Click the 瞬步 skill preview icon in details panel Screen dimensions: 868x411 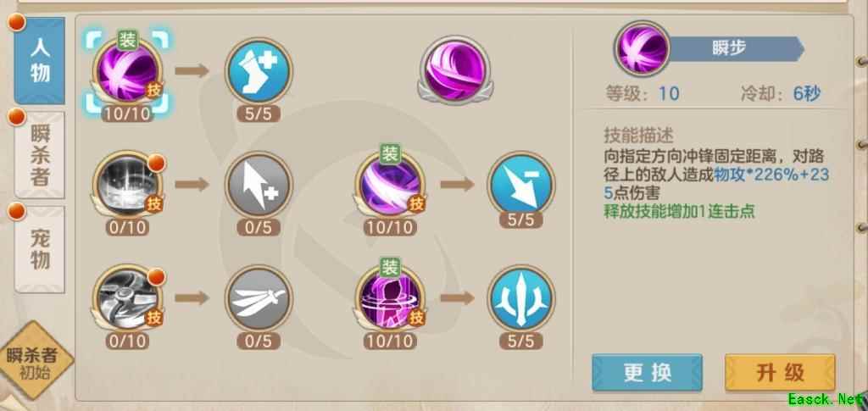642,49
